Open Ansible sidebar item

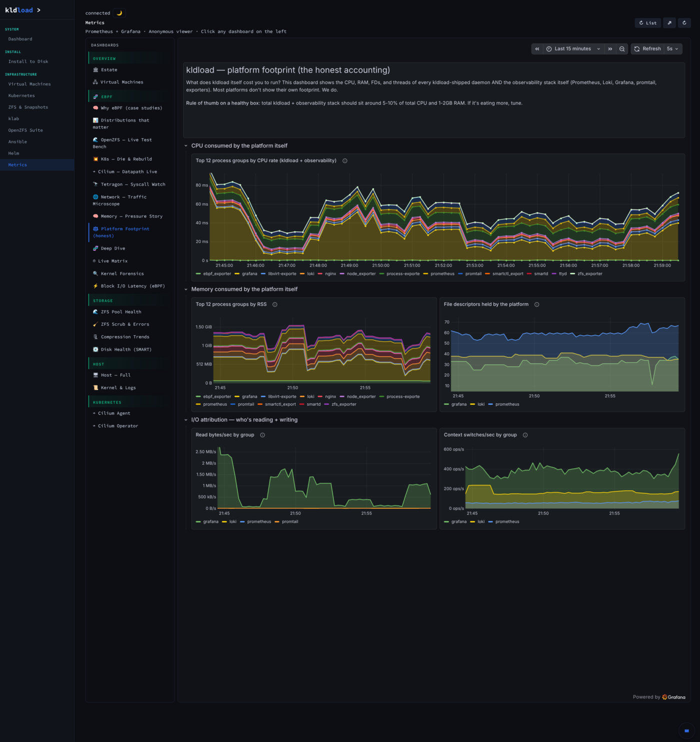pyautogui.click(x=37, y=142)
